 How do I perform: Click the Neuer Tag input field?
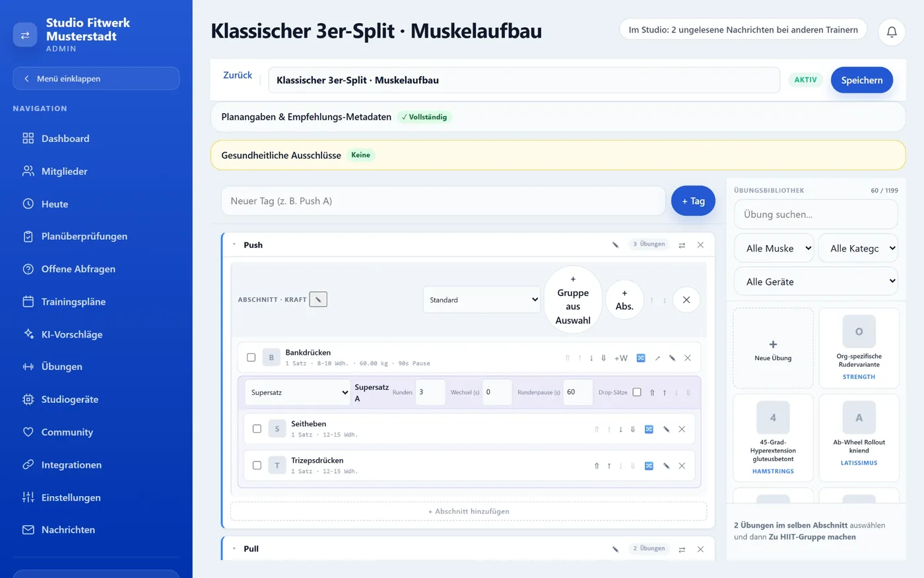443,201
